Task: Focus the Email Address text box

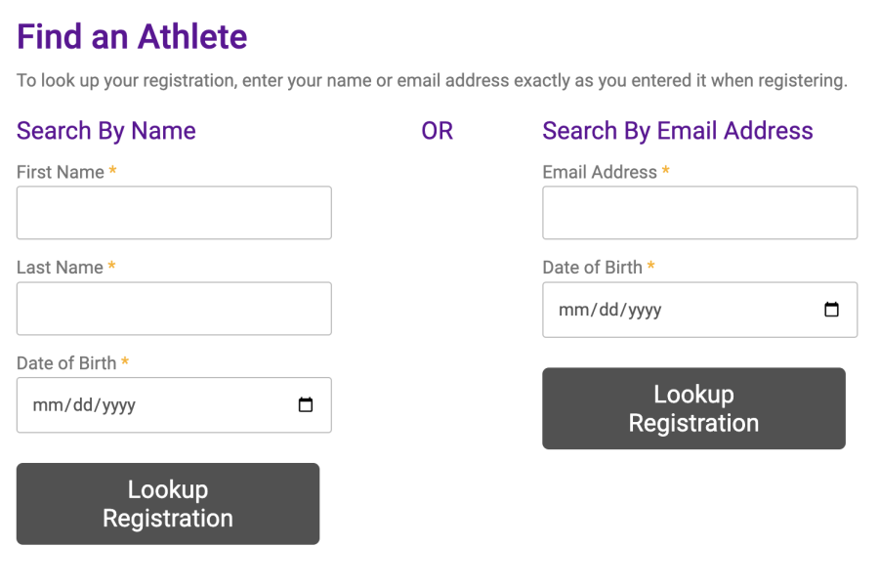Action: 699,213
